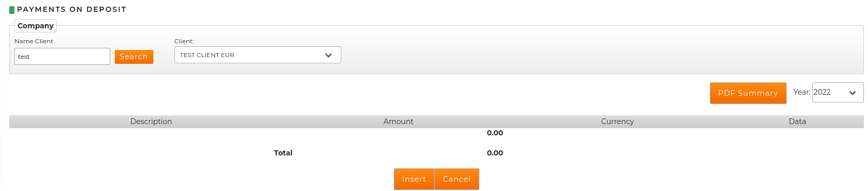
Task: Click the Cancel button
Action: click(x=457, y=179)
